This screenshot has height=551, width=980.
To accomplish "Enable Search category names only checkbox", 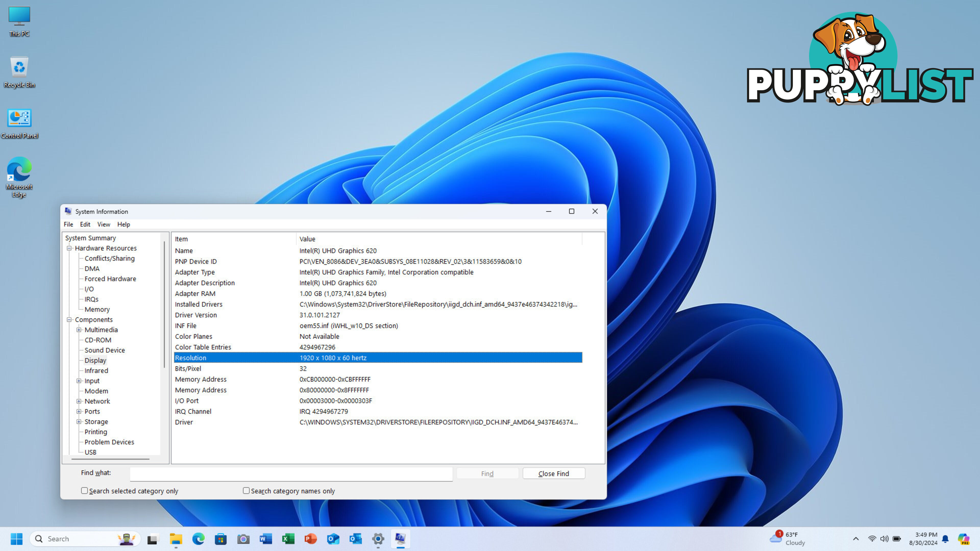I will click(x=246, y=491).
